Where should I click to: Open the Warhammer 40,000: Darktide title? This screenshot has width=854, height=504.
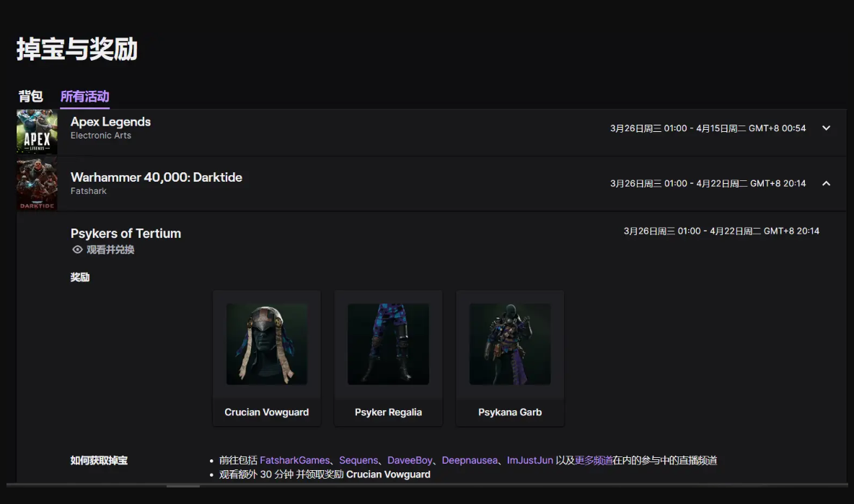pos(157,177)
